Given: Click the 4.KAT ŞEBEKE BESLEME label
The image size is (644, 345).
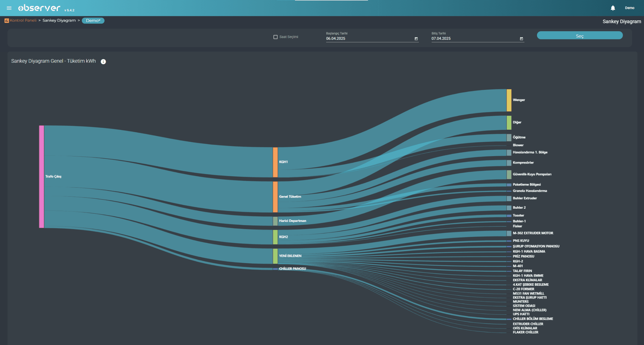Looking at the screenshot, I should coord(531,285).
